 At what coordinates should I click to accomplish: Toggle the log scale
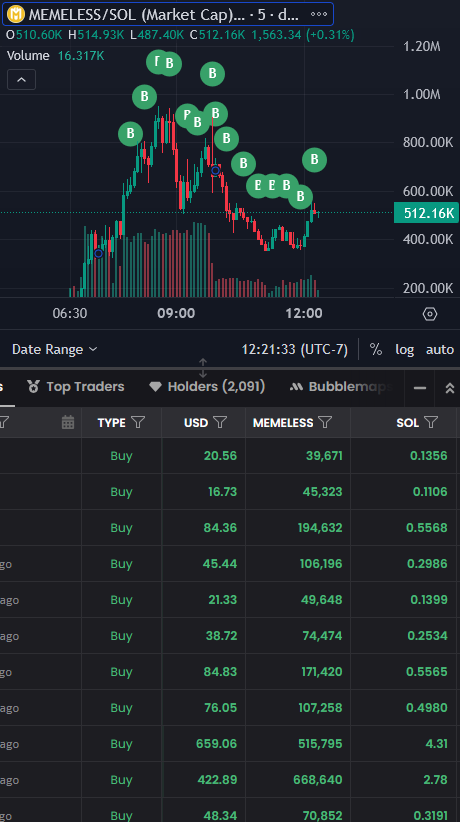[404, 349]
